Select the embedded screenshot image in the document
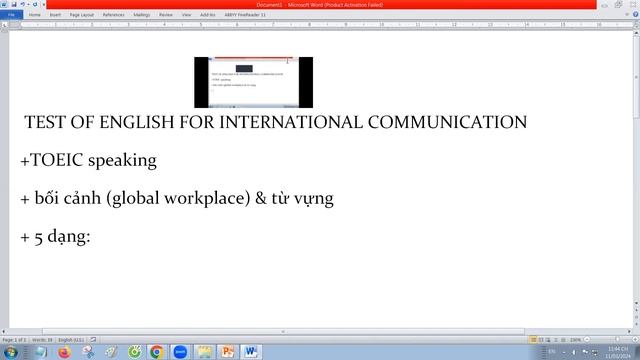The height and width of the screenshot is (360, 640). [x=253, y=82]
